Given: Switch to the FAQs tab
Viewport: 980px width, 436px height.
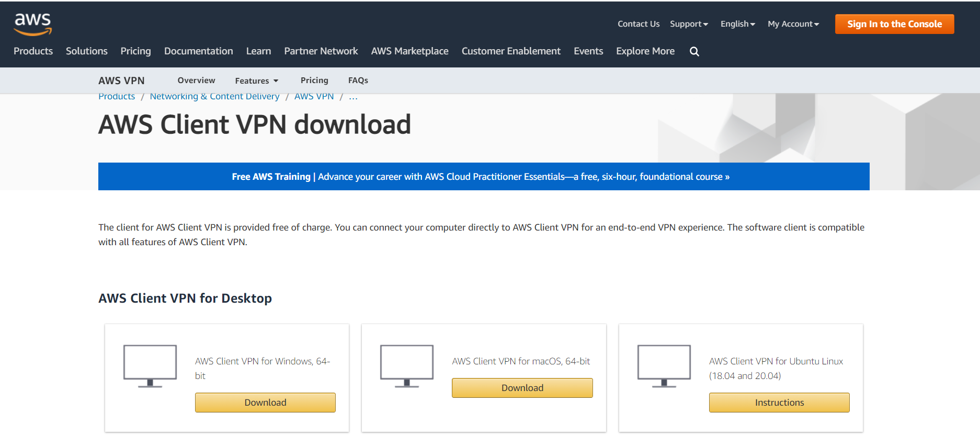Looking at the screenshot, I should 358,81.
